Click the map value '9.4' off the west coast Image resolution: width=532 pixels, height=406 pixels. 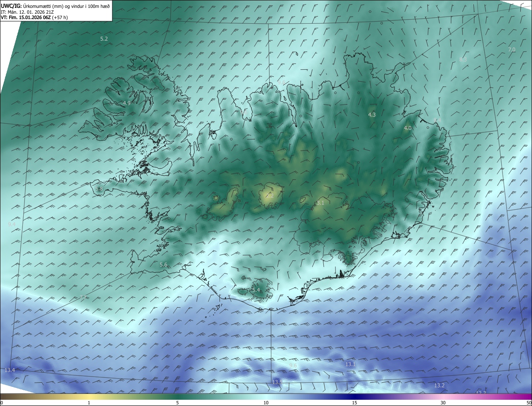12,224
